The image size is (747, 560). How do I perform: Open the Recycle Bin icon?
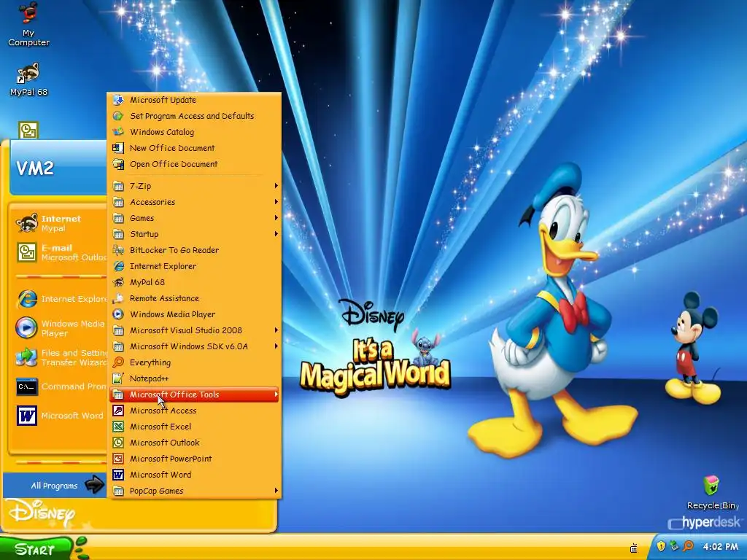click(711, 492)
